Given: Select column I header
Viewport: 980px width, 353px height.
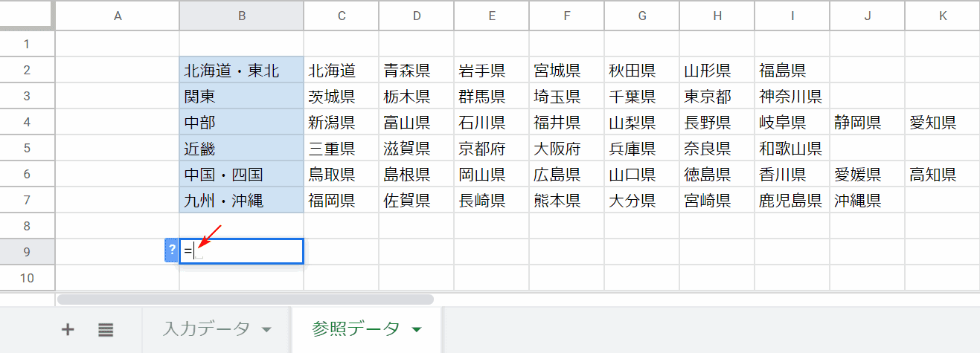Looking at the screenshot, I should click(792, 15).
